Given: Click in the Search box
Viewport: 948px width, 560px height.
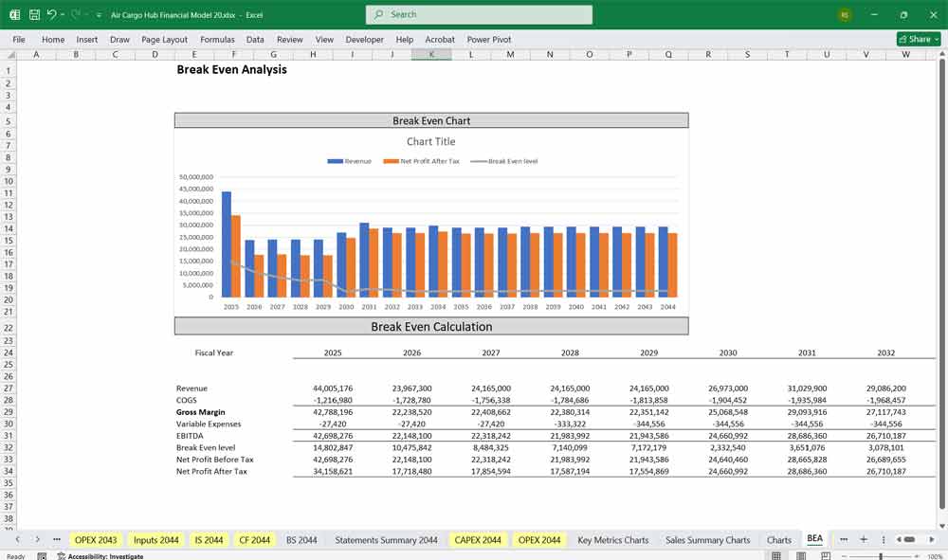Looking at the screenshot, I should pos(479,15).
